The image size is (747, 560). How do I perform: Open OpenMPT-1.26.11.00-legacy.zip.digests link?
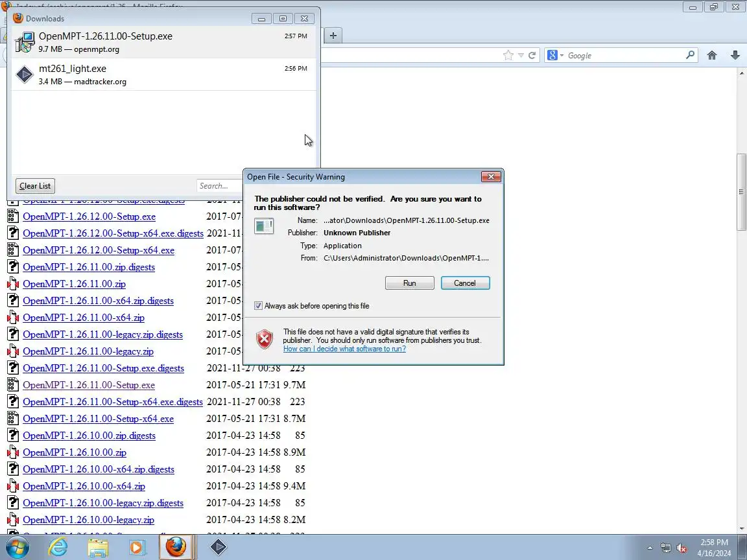102,334
